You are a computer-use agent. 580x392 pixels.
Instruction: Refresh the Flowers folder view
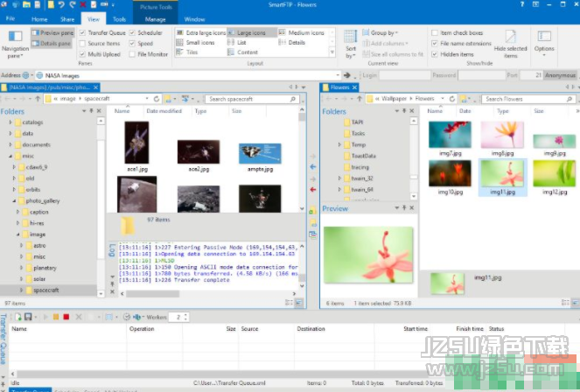(452, 99)
